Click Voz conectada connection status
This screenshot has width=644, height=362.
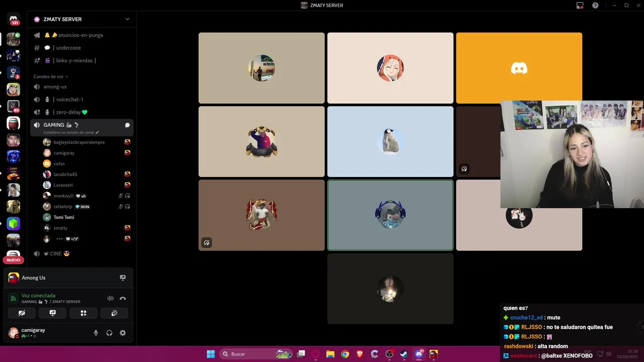click(x=38, y=296)
